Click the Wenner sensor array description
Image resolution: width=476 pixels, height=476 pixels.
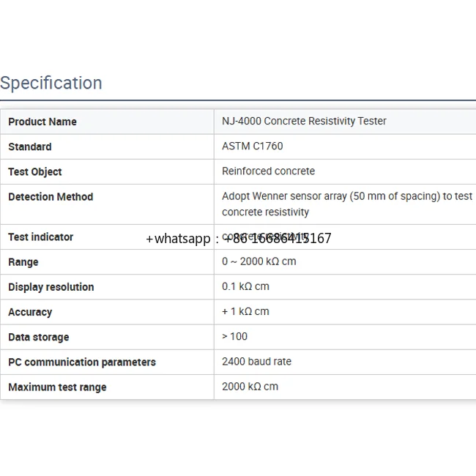click(x=346, y=204)
